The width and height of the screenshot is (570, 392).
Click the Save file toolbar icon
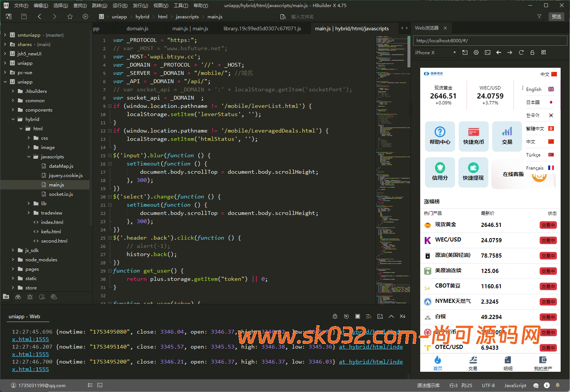24,16
